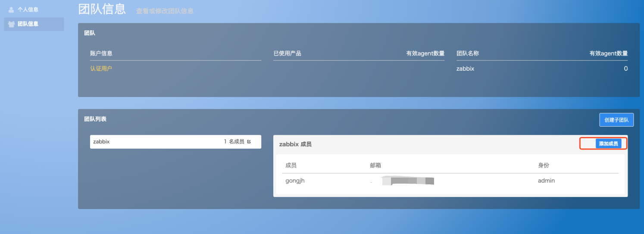Click the 团队列表 section title
The height and width of the screenshot is (234, 644).
[95, 119]
